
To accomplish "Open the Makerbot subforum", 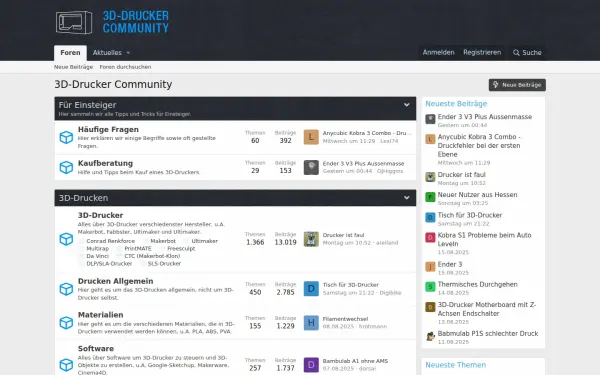I will (x=163, y=241).
